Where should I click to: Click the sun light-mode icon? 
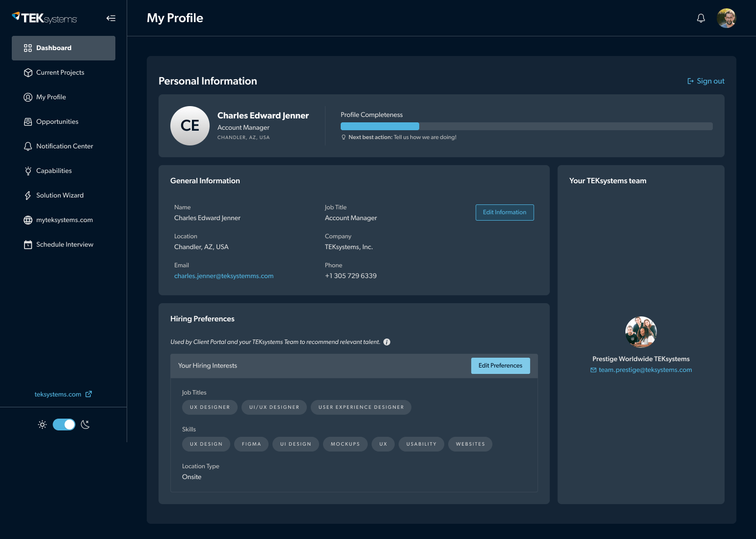(42, 425)
